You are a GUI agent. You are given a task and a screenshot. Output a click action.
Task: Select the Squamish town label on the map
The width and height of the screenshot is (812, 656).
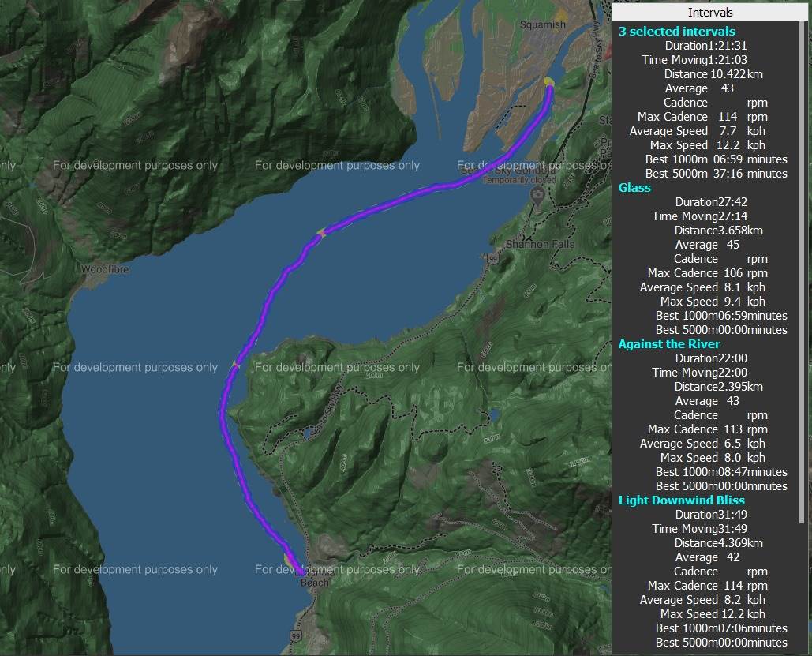542,24
